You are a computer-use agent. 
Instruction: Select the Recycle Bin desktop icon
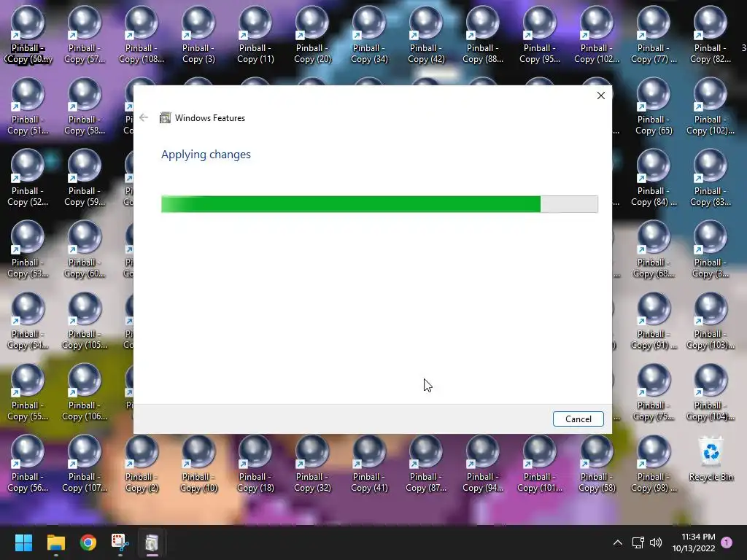(711, 459)
